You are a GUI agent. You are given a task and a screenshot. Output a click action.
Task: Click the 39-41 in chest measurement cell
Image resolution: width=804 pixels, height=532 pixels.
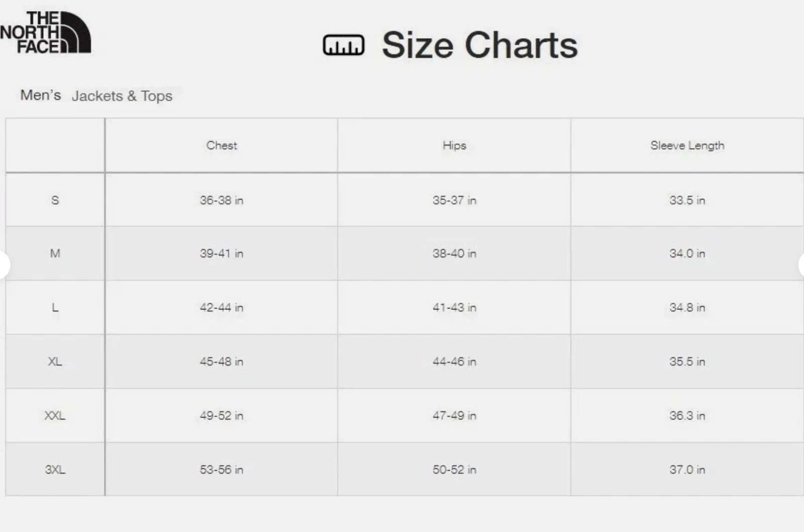(222, 254)
